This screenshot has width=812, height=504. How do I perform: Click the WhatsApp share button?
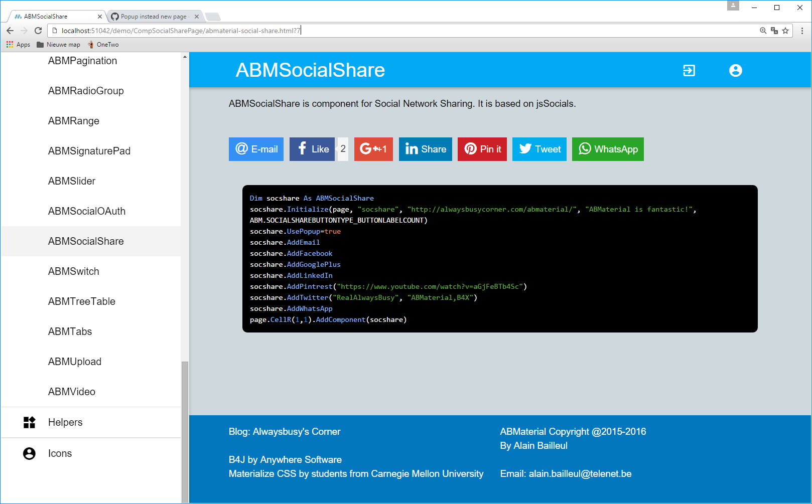pyautogui.click(x=608, y=149)
